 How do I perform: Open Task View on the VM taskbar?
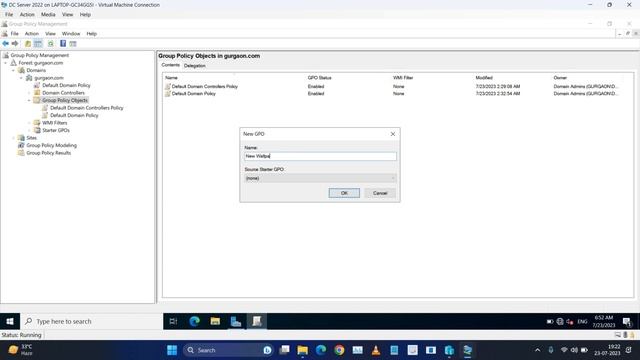click(x=173, y=322)
